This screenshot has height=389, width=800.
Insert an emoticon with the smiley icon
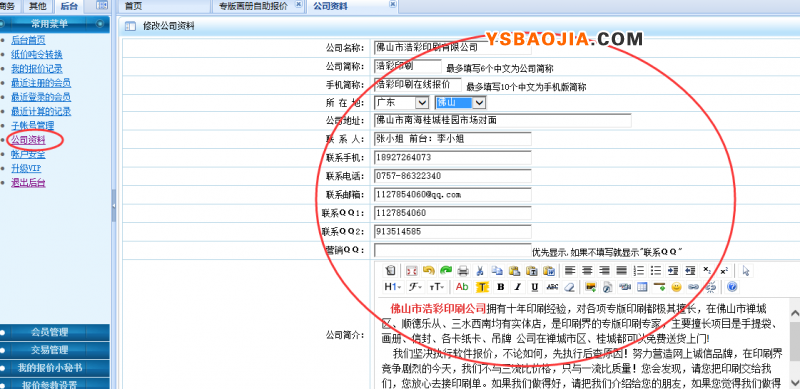677,287
